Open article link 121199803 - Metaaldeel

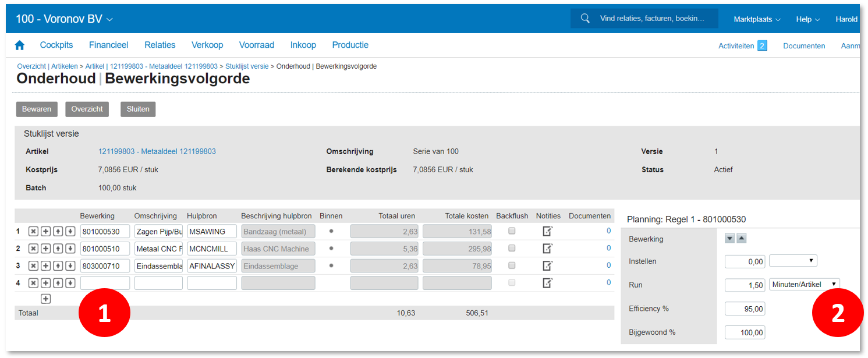pyautogui.click(x=157, y=151)
